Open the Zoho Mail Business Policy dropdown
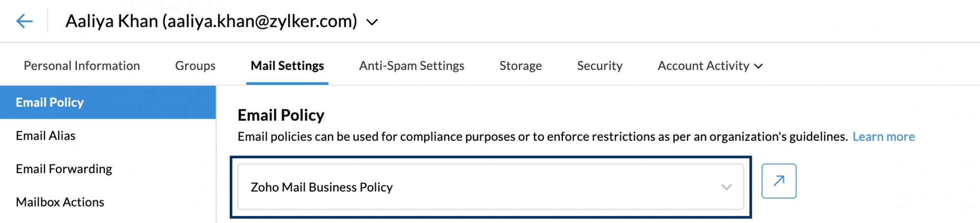This screenshot has width=980, height=223. [x=490, y=187]
